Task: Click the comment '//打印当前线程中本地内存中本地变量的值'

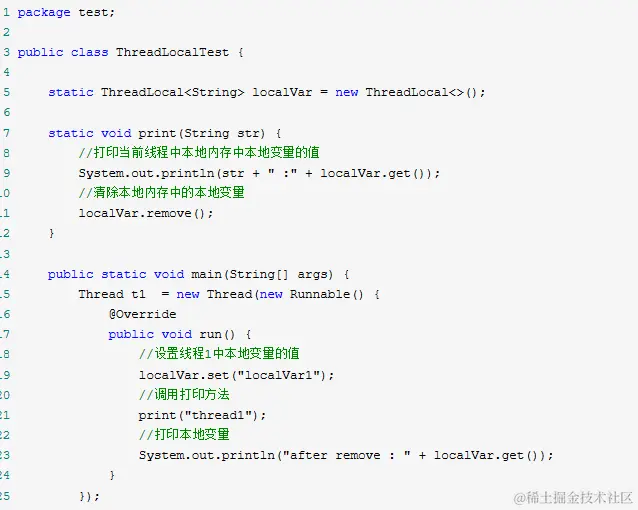Action: coord(199,153)
